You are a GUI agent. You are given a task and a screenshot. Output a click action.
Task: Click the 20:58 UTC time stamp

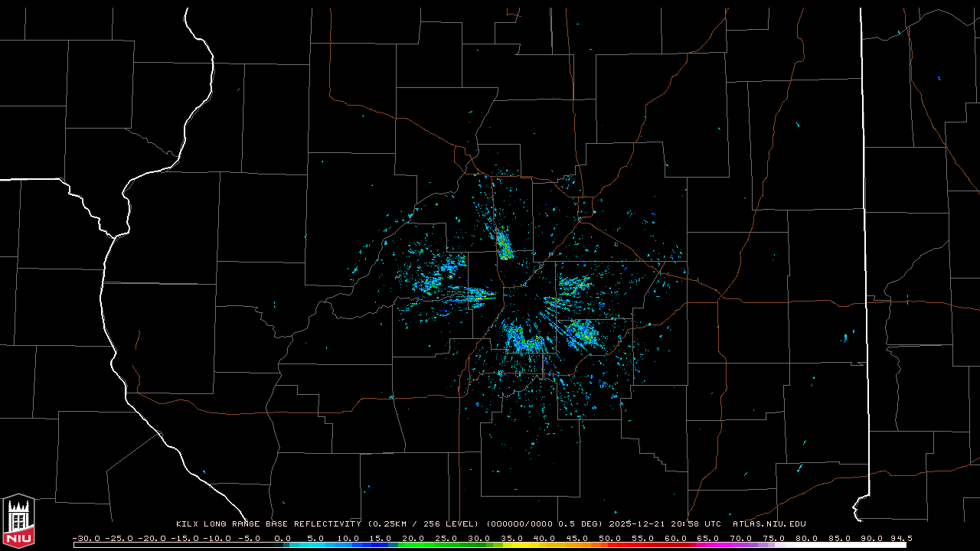[x=696, y=524]
